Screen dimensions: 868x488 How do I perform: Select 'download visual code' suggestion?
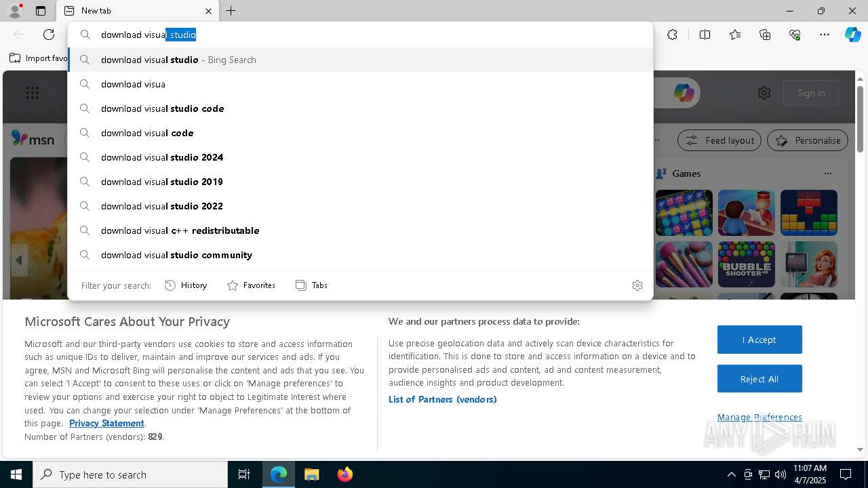pos(360,133)
